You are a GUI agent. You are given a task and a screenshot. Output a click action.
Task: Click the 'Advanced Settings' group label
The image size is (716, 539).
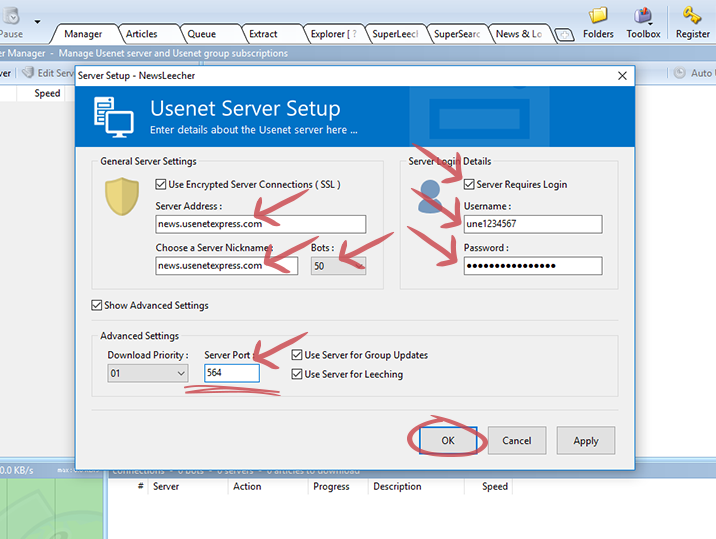(x=140, y=336)
